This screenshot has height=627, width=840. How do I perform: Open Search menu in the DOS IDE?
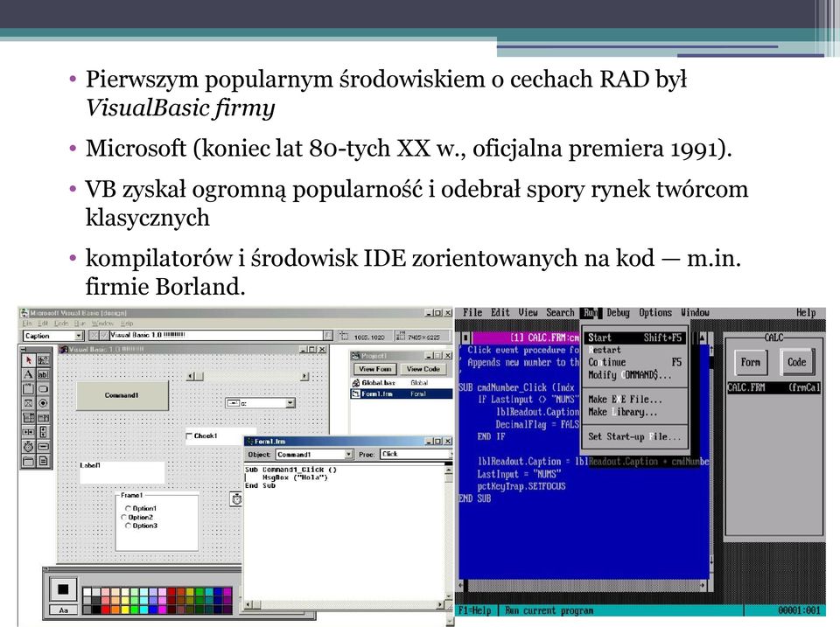560,312
